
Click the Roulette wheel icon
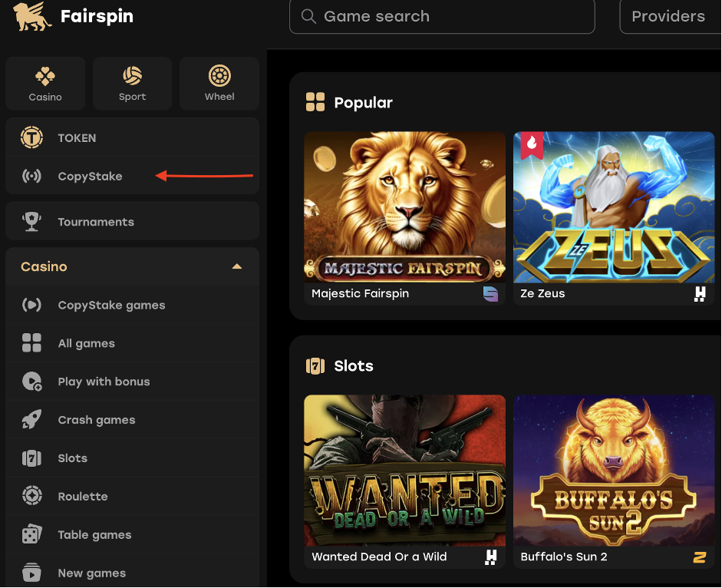click(31, 496)
